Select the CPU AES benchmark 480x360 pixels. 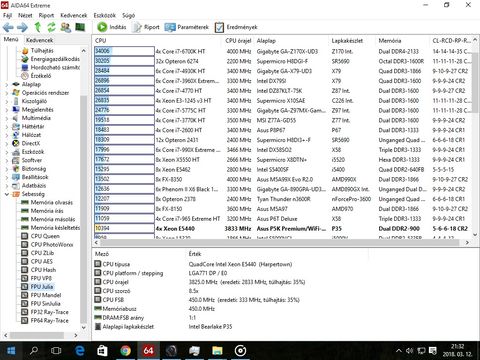41,261
